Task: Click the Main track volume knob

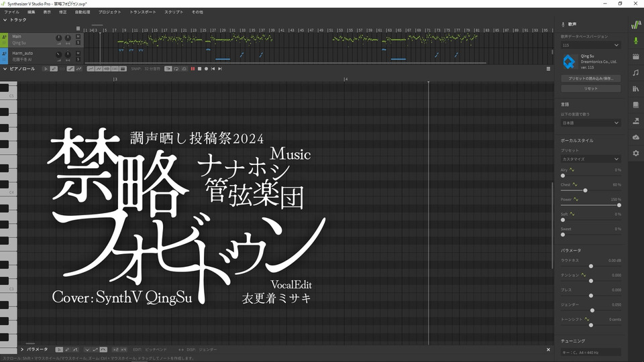Action: [59, 38]
